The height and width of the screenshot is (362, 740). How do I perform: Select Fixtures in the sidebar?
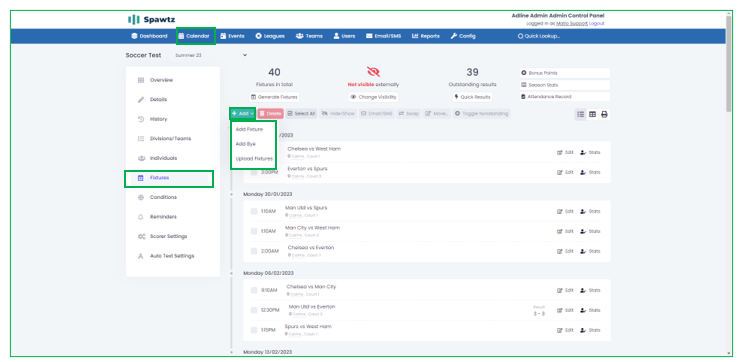pos(169,178)
